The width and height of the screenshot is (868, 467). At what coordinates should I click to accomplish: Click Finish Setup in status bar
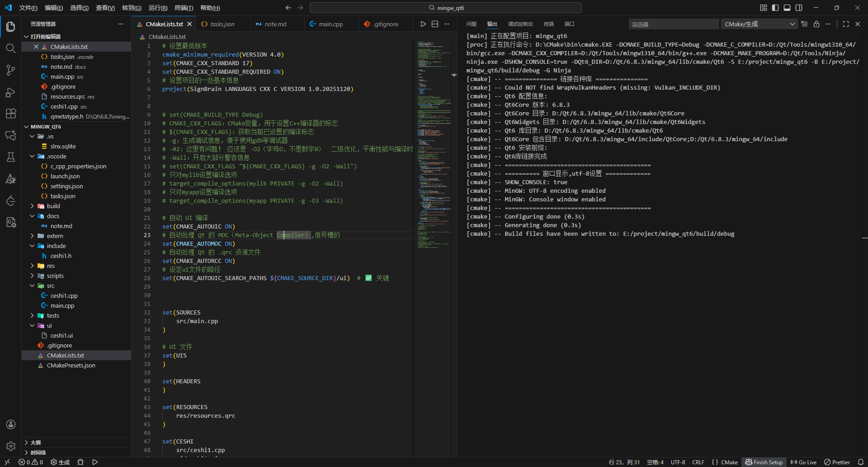coord(764,462)
